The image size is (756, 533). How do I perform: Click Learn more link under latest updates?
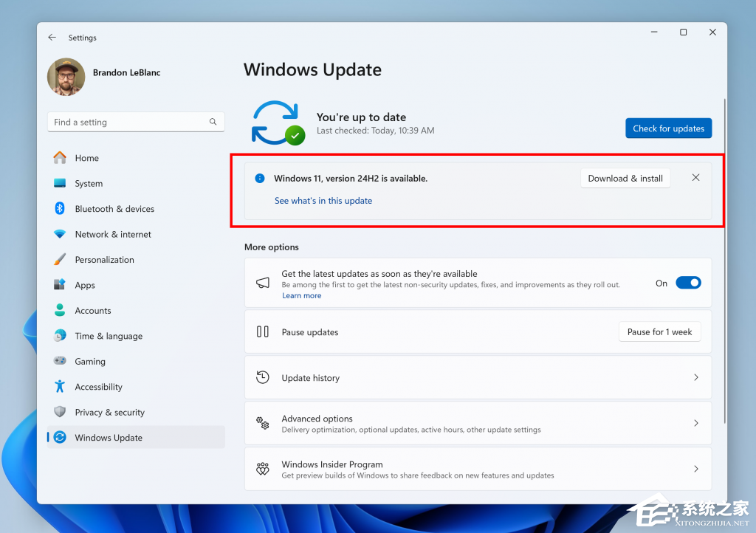click(302, 295)
